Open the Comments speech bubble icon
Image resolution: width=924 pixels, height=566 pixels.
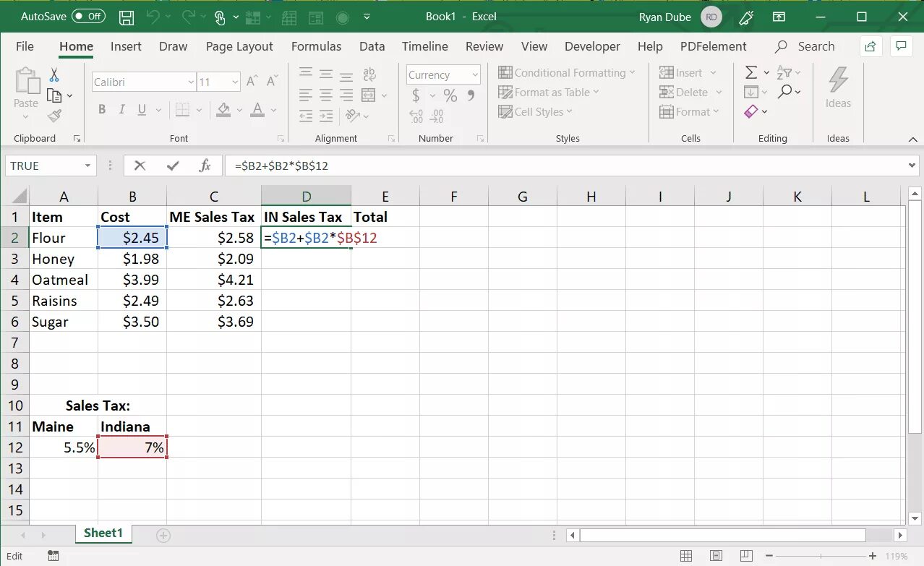coord(900,46)
